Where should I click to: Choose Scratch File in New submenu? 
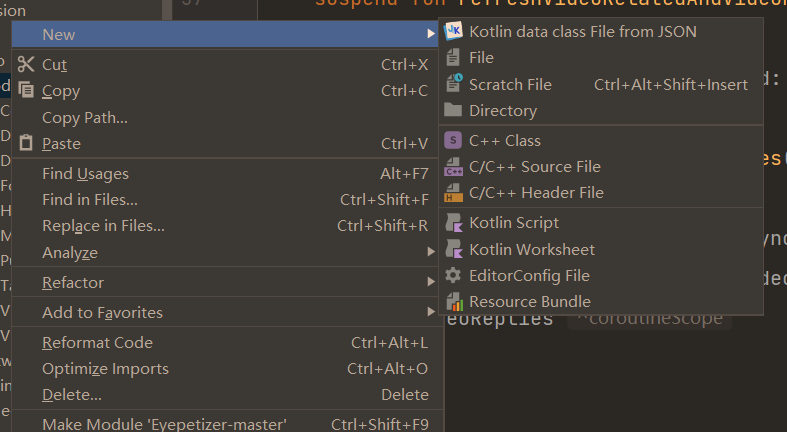(x=601, y=84)
